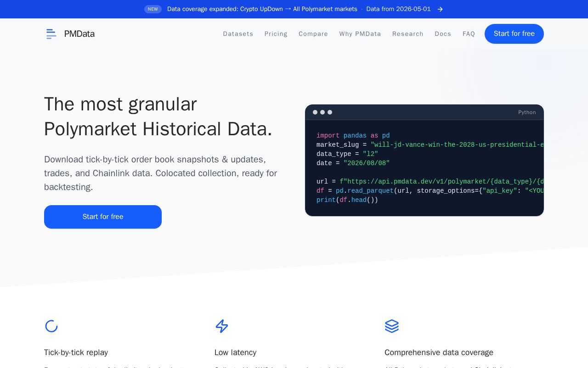Image resolution: width=588 pixels, height=368 pixels.
Task: Click the print(df.head()) code line
Action: pyautogui.click(x=347, y=200)
